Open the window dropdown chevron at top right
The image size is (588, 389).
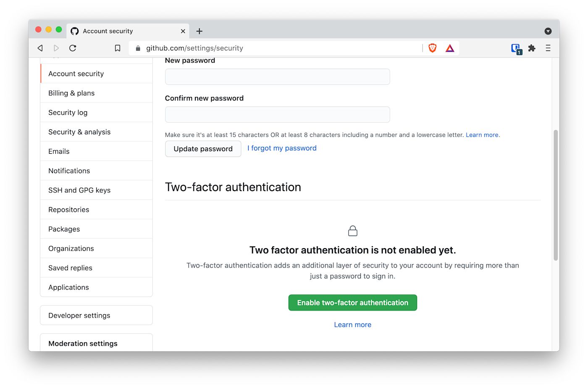548,31
